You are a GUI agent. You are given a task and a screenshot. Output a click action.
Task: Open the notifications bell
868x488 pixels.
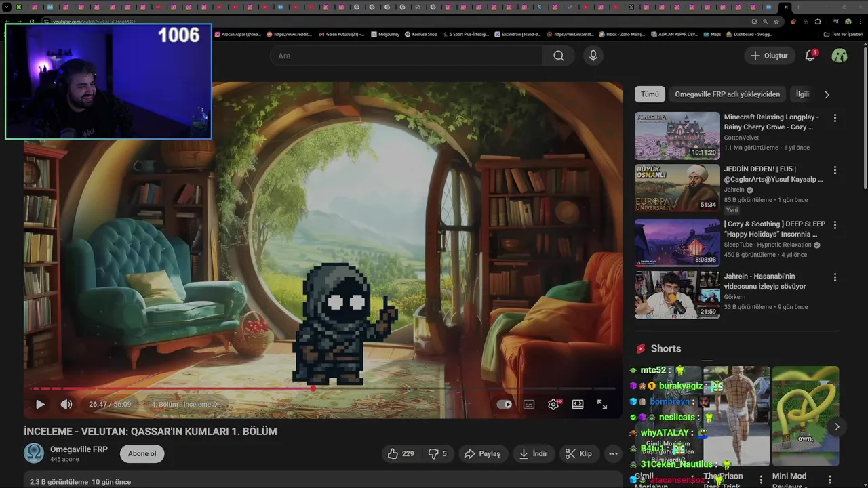click(810, 56)
